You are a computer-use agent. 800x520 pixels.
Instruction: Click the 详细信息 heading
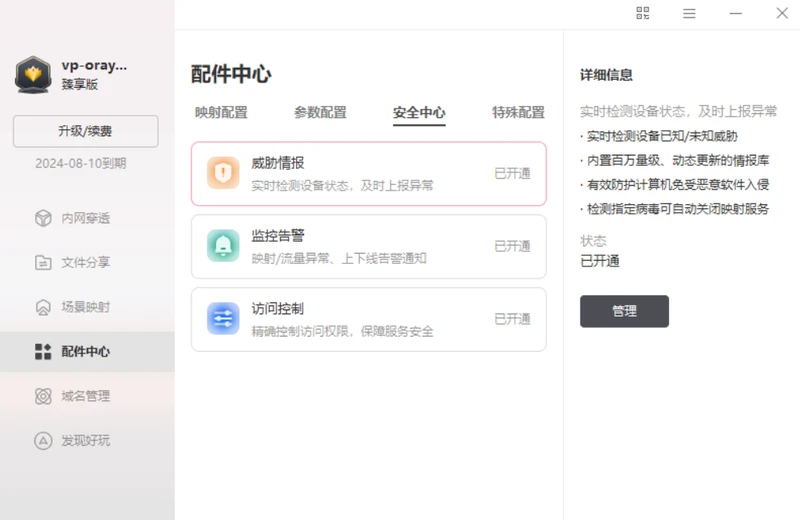point(606,75)
